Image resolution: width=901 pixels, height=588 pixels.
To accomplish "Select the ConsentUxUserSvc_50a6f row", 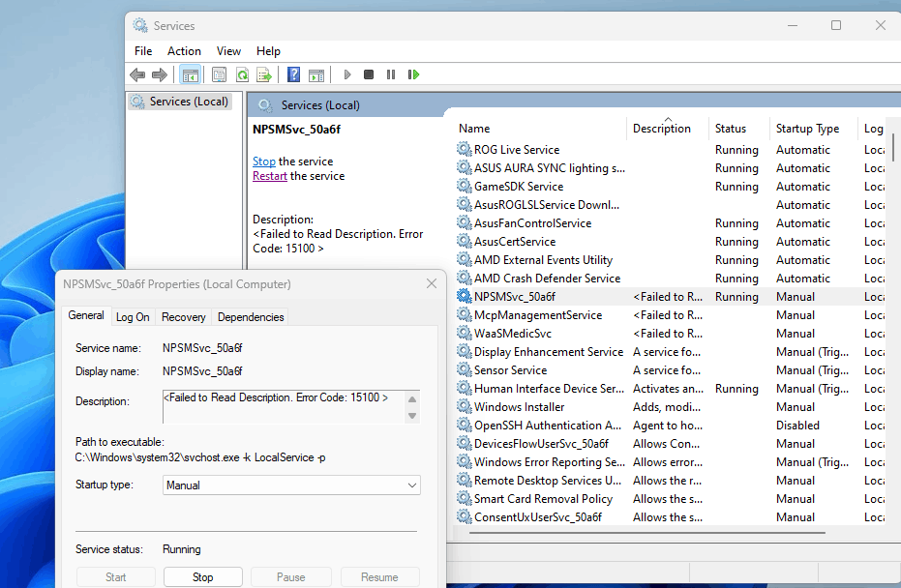I will click(670, 516).
